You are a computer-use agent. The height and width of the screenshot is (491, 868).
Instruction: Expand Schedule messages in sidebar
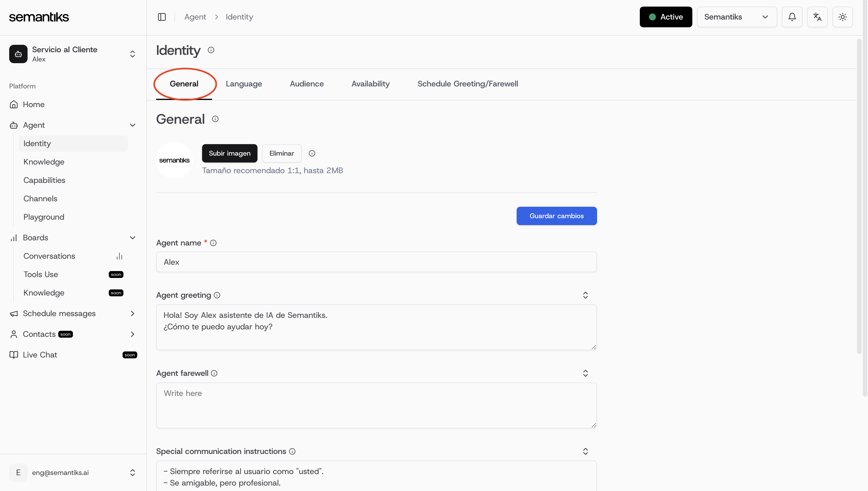tap(133, 314)
